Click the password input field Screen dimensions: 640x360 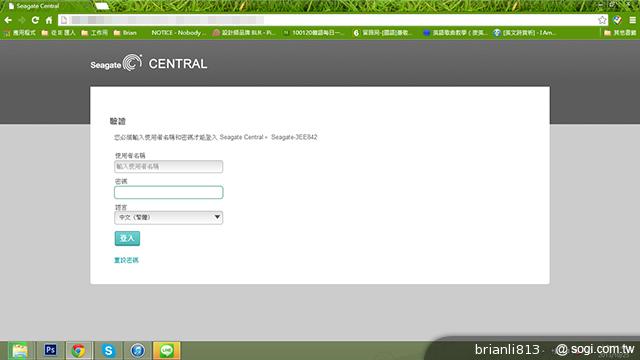[169, 192]
